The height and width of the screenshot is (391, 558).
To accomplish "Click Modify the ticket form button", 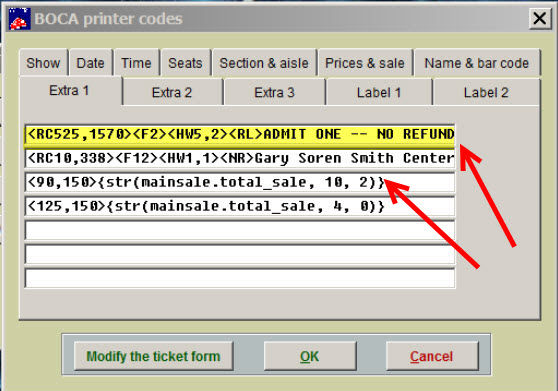I will 154,356.
